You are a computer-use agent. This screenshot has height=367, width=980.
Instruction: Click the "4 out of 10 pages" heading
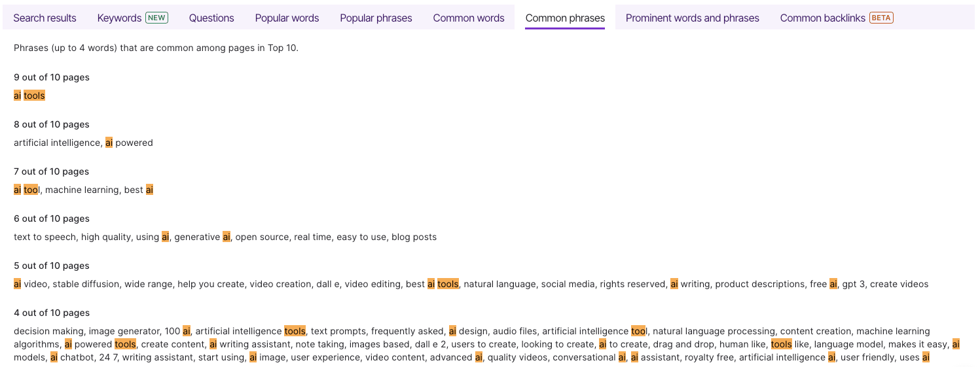click(52, 313)
